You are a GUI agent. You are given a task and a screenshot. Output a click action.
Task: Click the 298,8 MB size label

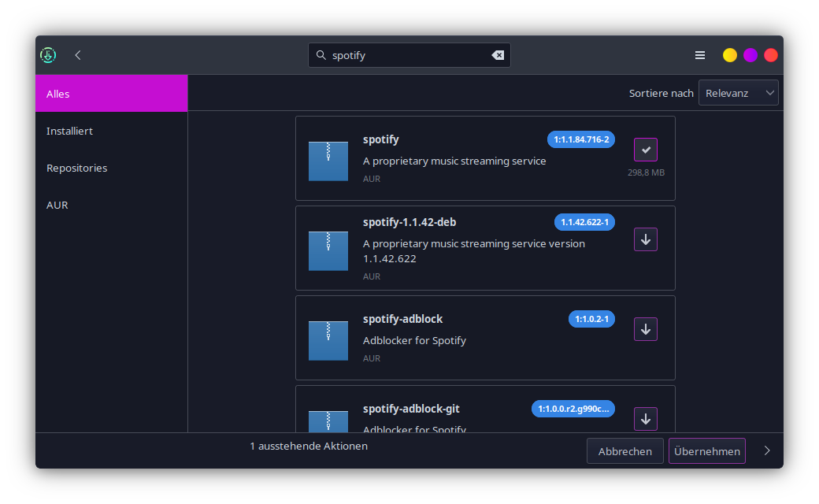[646, 172]
